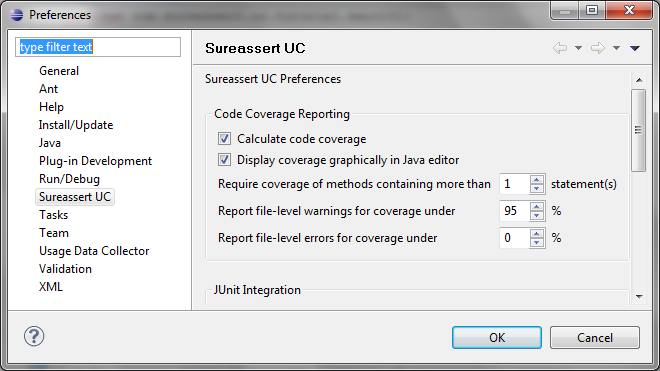Select Ant in the preferences tree

[x=48, y=89]
